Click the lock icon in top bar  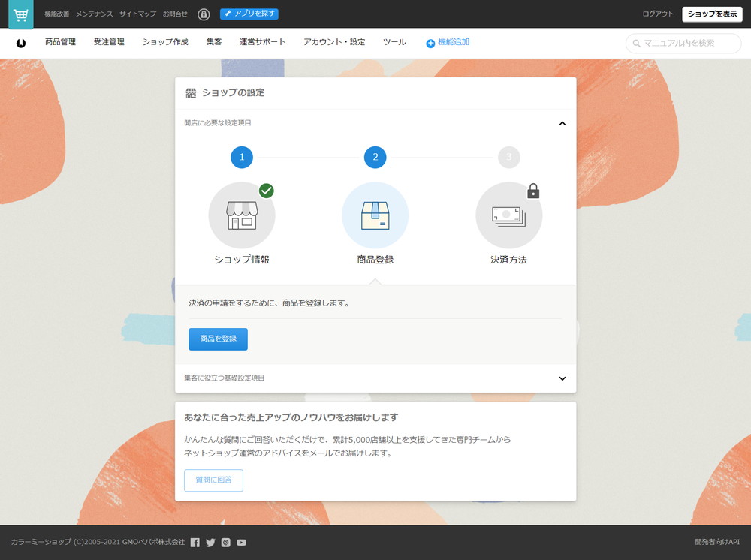pos(204,14)
